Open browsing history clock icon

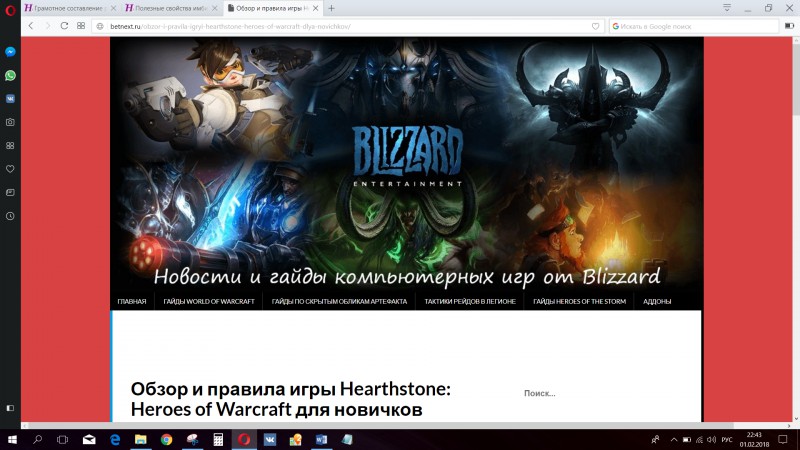pos(10,216)
